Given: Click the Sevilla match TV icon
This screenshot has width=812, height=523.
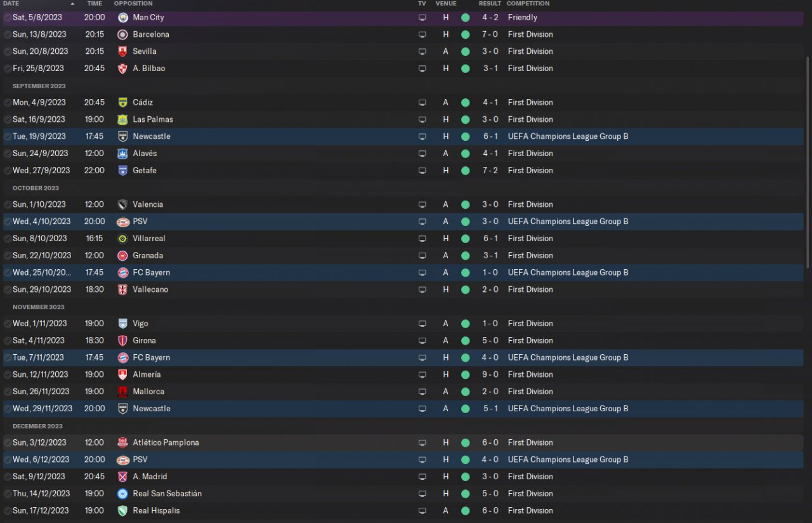Looking at the screenshot, I should pos(422,51).
